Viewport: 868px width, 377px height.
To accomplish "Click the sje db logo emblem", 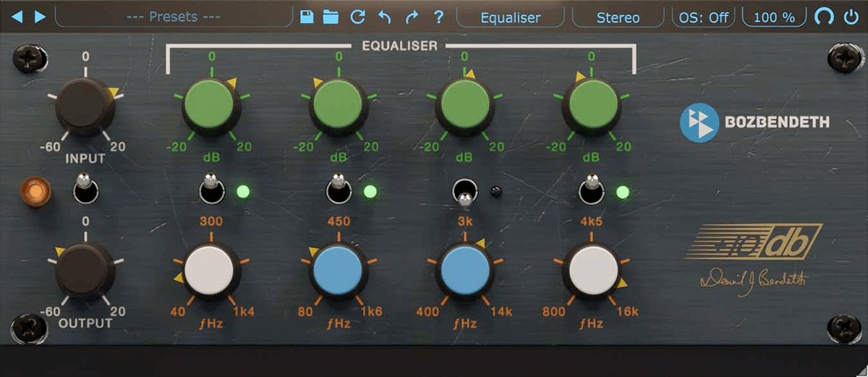I will pos(754,241).
